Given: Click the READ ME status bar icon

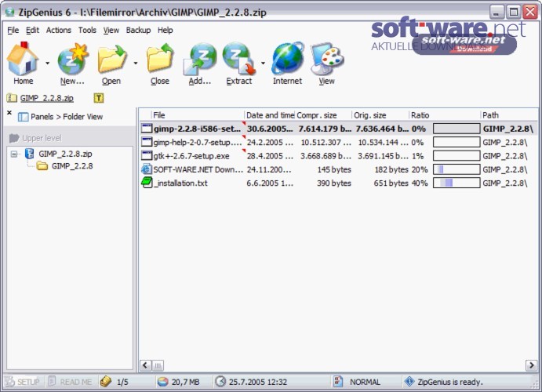Looking at the screenshot, I should click(52, 381).
